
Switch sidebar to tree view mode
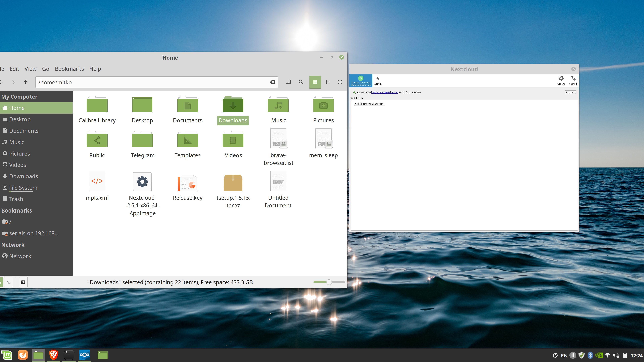tap(9, 282)
